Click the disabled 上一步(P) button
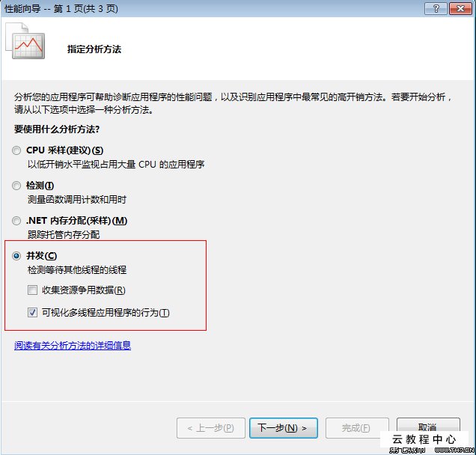Image resolution: width=476 pixels, height=455 pixels. pos(211,428)
